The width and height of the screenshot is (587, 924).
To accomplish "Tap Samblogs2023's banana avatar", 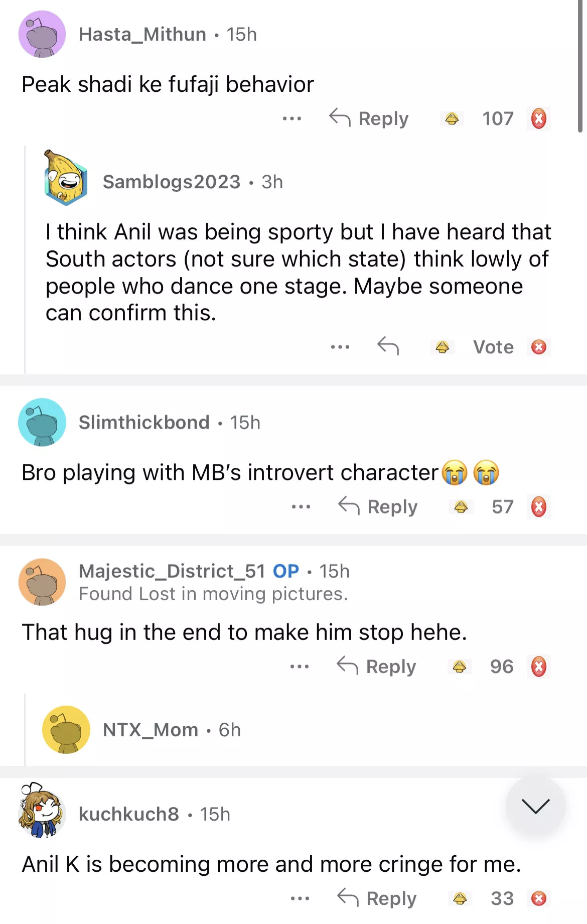I will click(66, 179).
